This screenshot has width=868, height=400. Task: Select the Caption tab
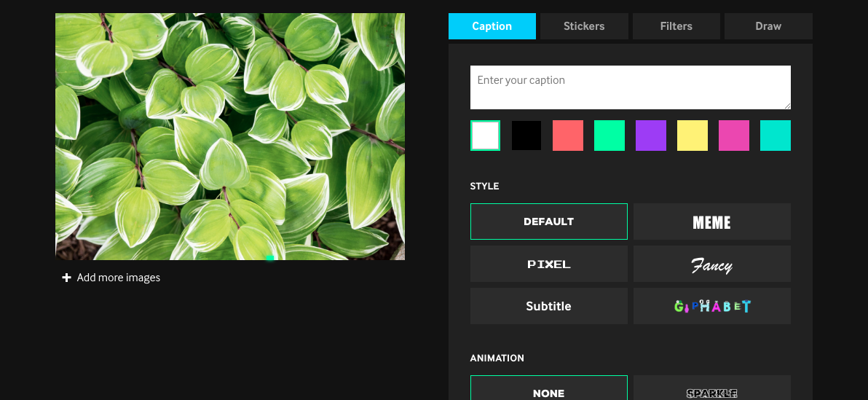tap(492, 26)
